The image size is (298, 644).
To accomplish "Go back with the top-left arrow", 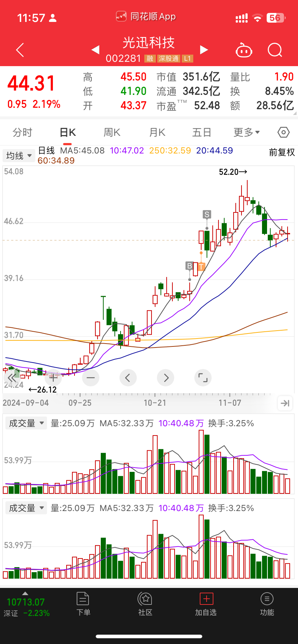I will point(20,50).
